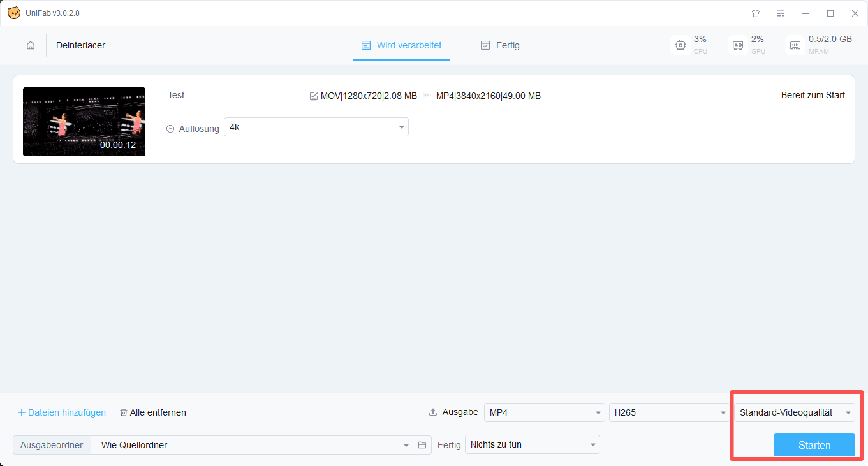Click the CPU usage chip icon

tap(680, 45)
